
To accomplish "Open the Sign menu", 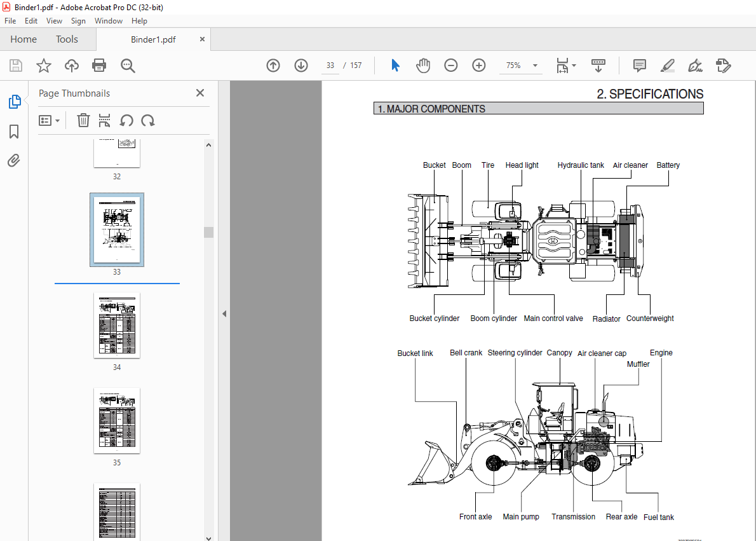I will [78, 21].
